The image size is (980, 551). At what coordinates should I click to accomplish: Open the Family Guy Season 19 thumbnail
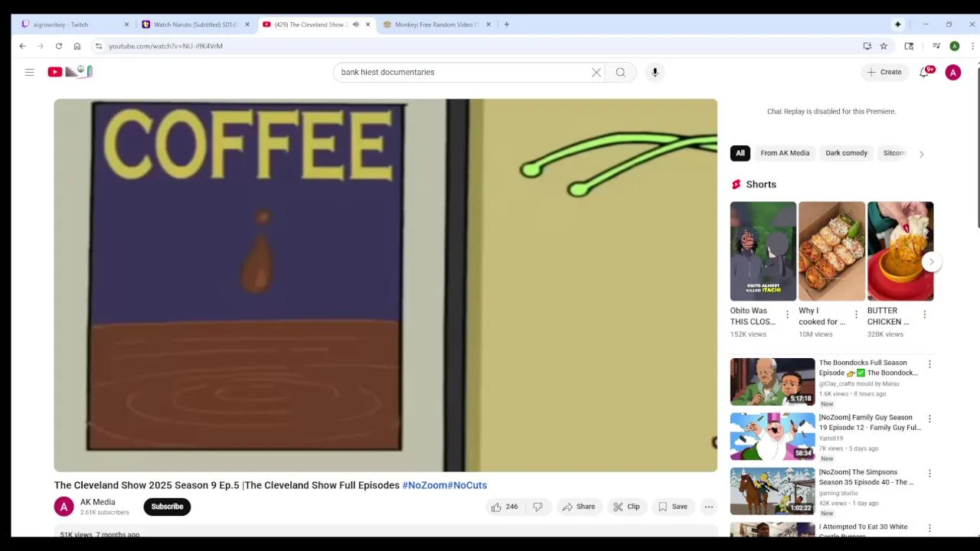pyautogui.click(x=773, y=436)
